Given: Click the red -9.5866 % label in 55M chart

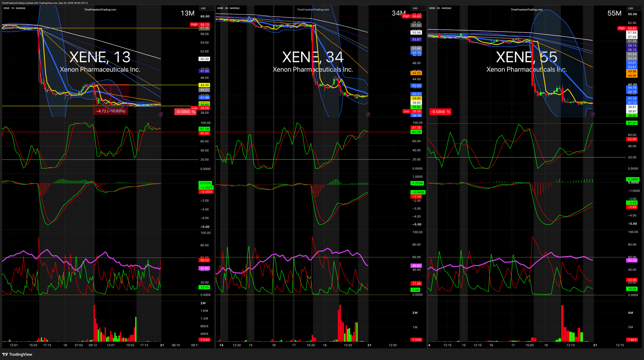Looking at the screenshot, I should (x=441, y=112).
